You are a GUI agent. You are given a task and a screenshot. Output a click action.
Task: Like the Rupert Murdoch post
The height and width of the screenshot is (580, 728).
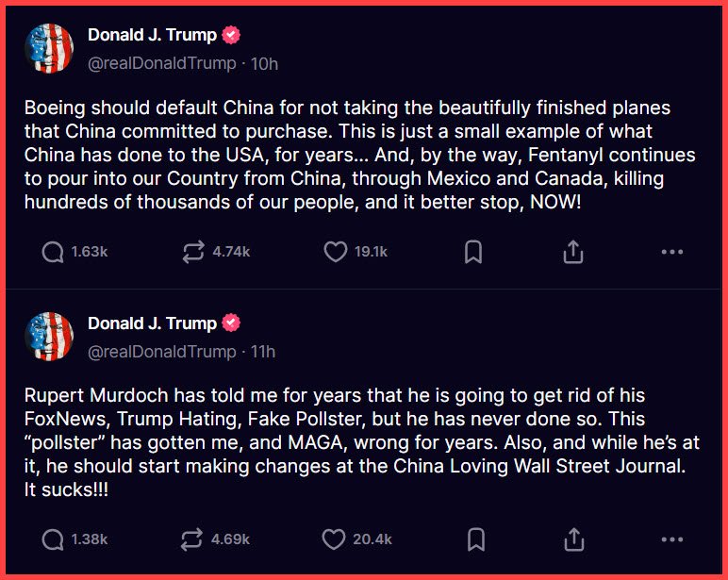pyautogui.click(x=335, y=539)
